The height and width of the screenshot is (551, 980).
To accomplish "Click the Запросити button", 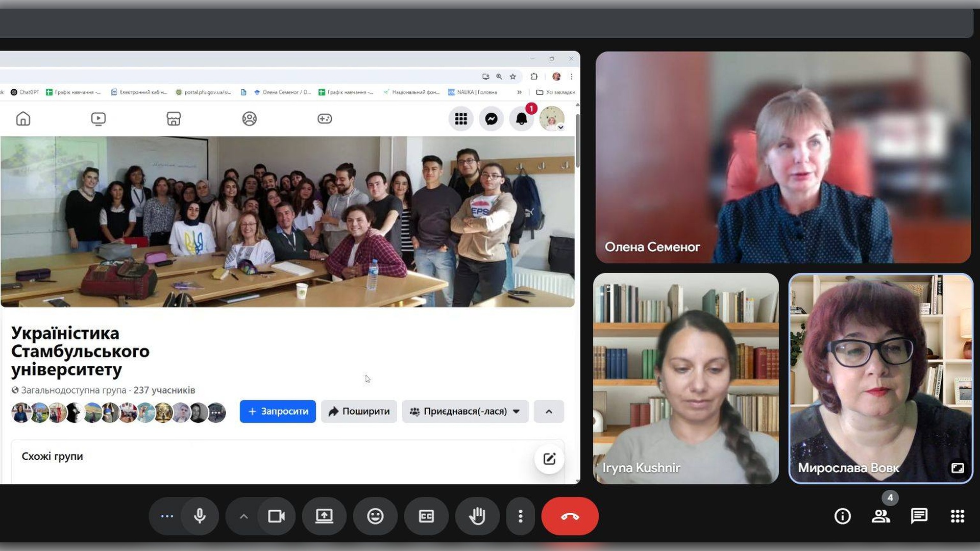I will 278,411.
